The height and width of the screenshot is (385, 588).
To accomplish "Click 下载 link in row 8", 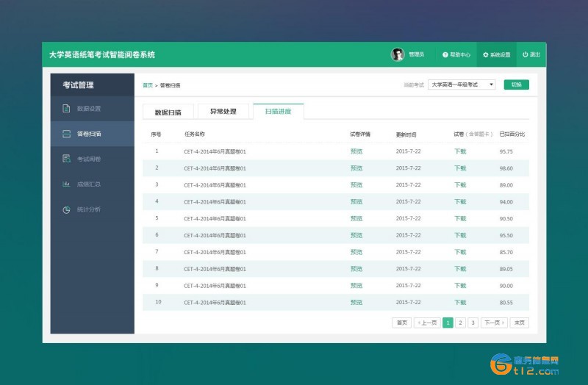I will 460,269.
